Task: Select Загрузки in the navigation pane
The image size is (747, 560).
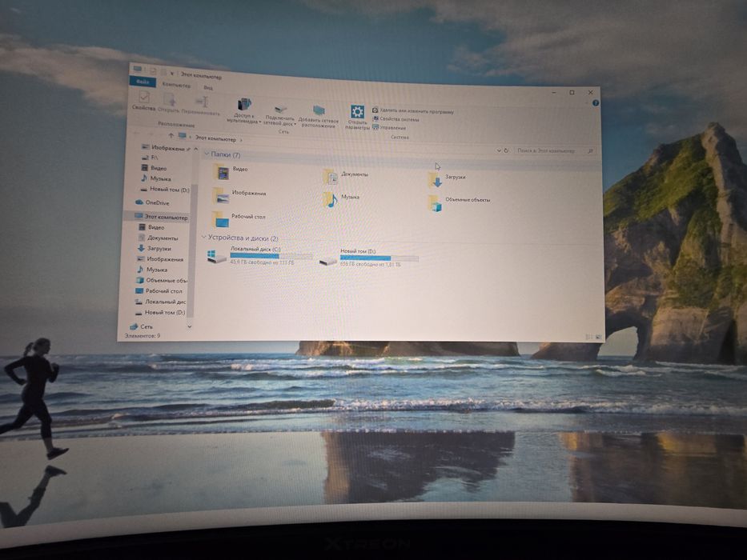Action: [154, 248]
